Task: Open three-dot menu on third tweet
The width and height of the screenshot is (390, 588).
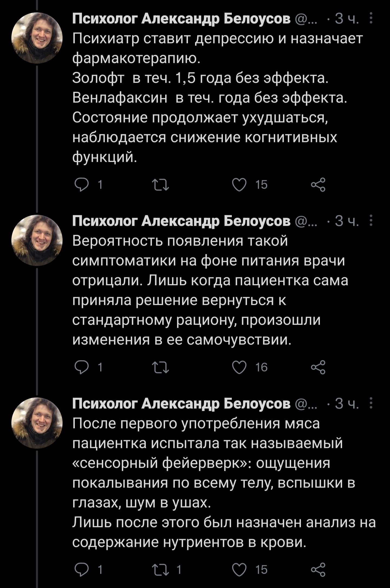Action: click(371, 404)
